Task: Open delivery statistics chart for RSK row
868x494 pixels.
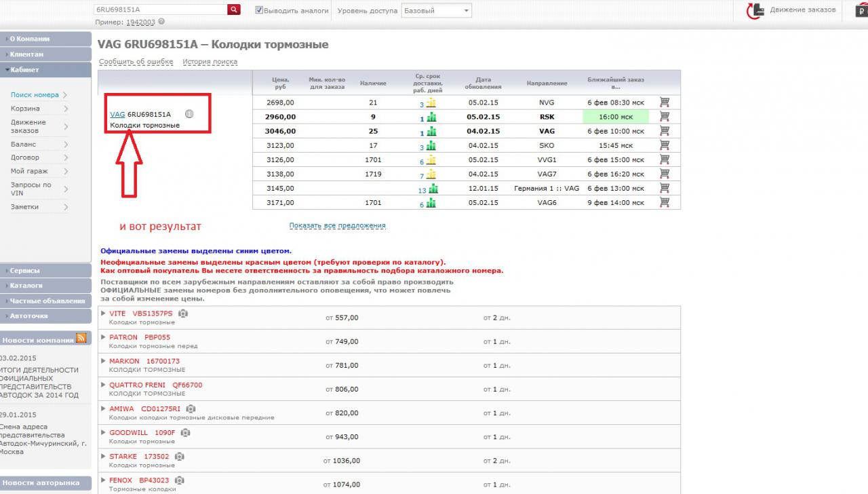Action: point(431,117)
